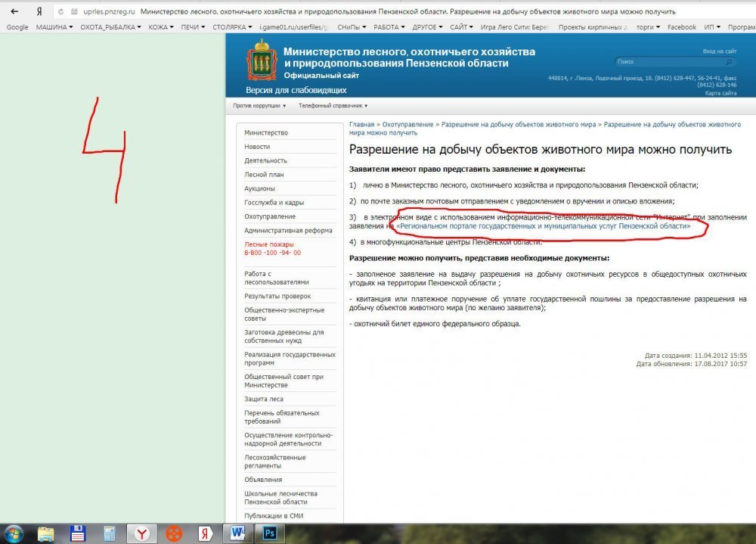Open the Против коррупции dropdown menu
756x544 pixels.
pyautogui.click(x=259, y=106)
